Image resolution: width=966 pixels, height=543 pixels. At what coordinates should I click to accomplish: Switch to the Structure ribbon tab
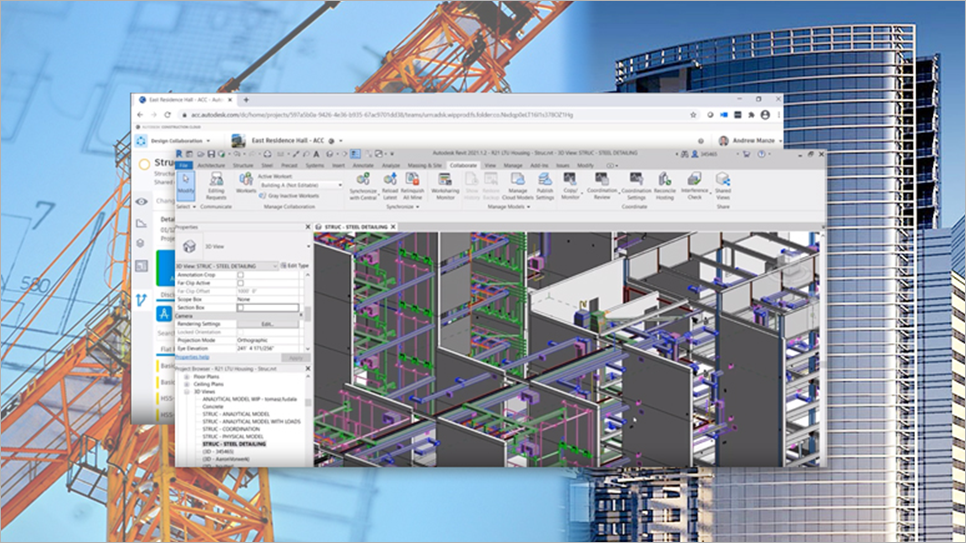243,165
